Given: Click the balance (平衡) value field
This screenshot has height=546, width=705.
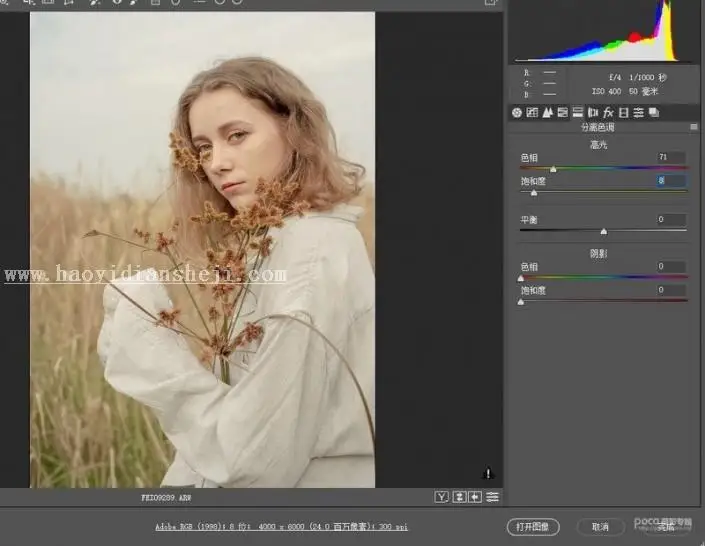Looking at the screenshot, I should pos(671,219).
